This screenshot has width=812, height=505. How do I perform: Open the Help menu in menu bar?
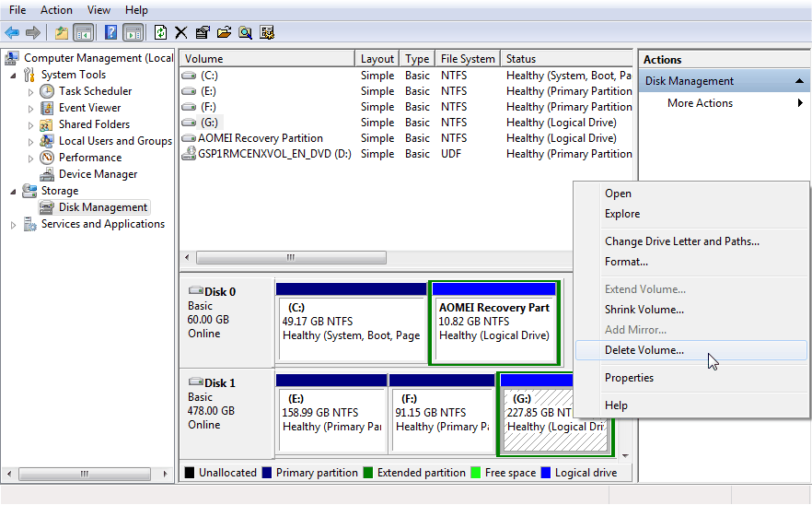click(136, 10)
